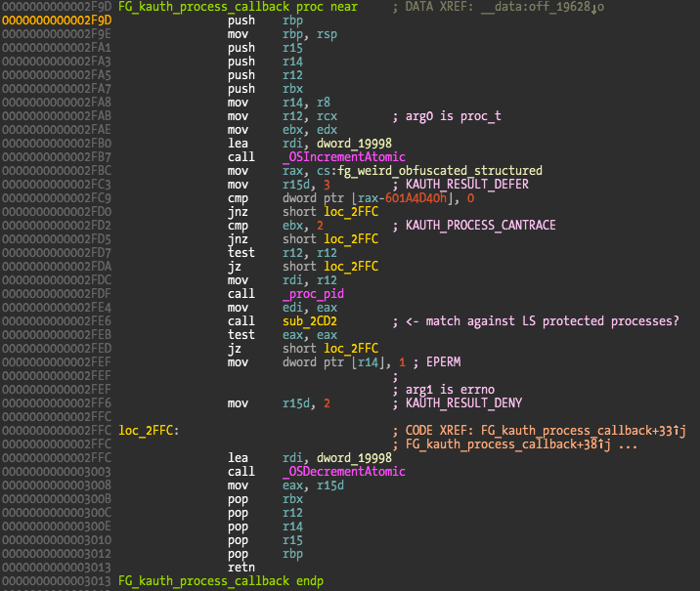Click the FG_kauth_process_callback endp line

tap(220, 580)
